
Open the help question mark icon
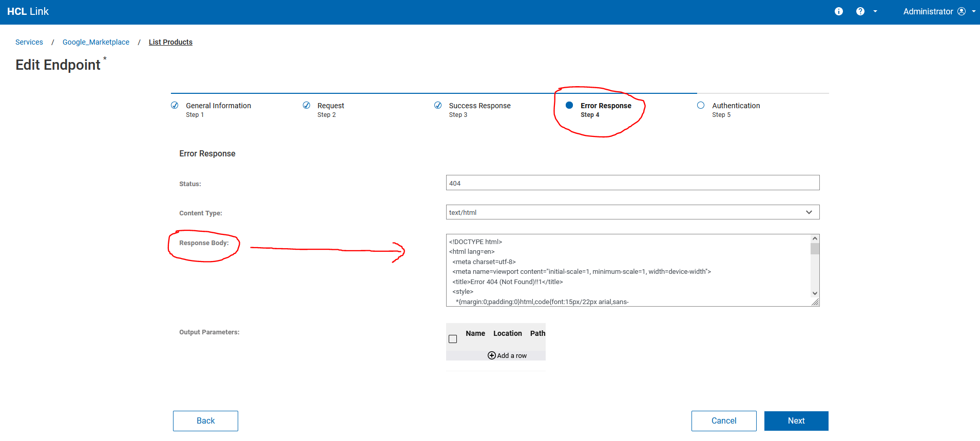pyautogui.click(x=860, y=11)
